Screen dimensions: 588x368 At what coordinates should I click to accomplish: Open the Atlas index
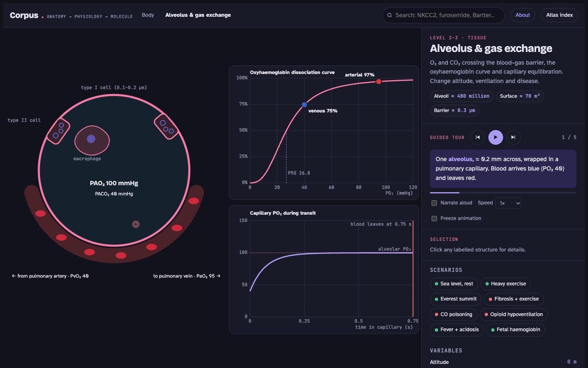559,15
